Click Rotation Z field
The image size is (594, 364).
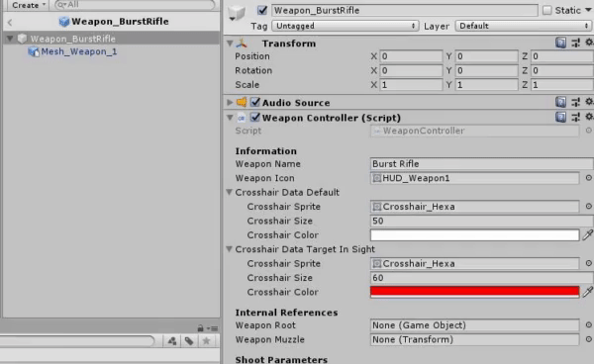[562, 71]
